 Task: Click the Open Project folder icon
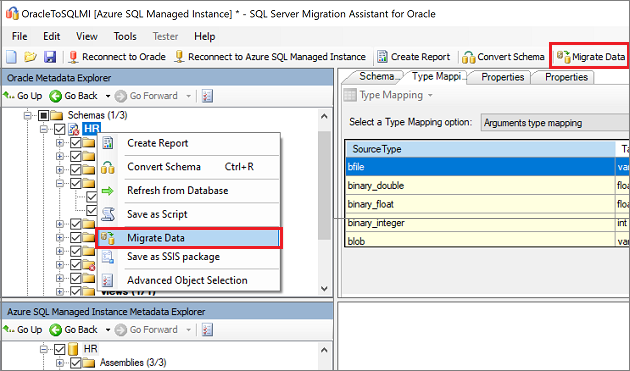[x=30, y=57]
